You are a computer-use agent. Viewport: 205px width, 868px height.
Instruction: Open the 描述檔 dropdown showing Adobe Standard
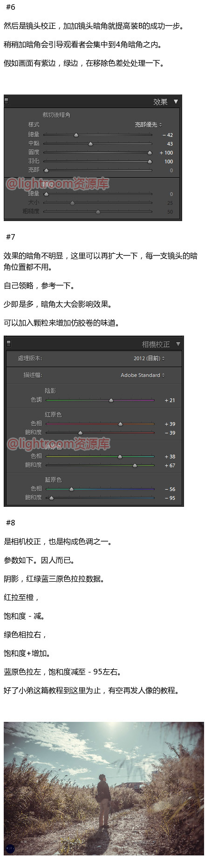[x=143, y=375]
